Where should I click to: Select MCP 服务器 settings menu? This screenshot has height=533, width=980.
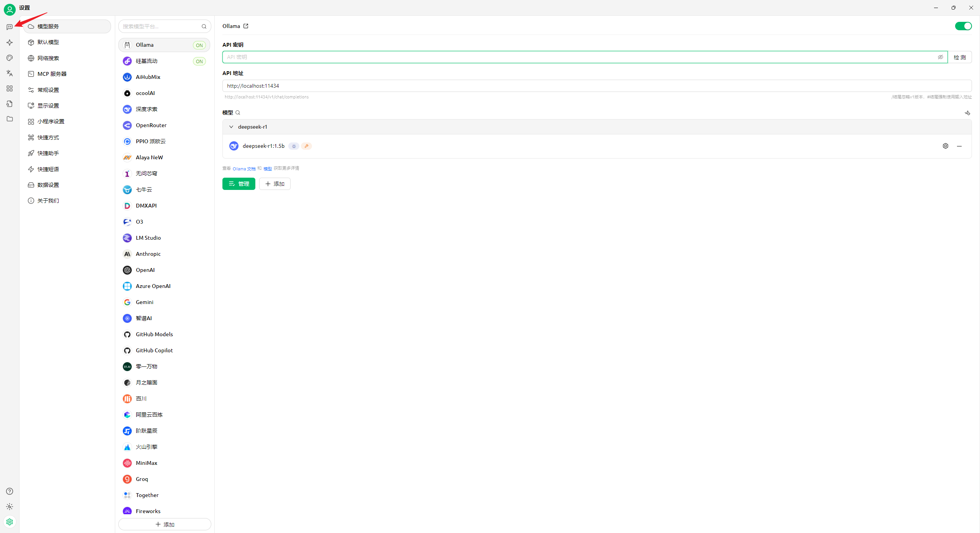(52, 74)
